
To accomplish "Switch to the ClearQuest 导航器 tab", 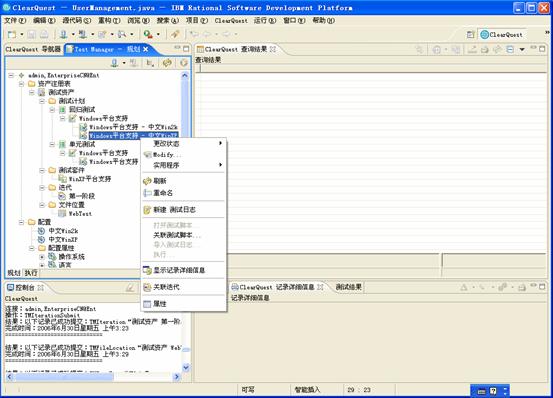I will (x=33, y=49).
